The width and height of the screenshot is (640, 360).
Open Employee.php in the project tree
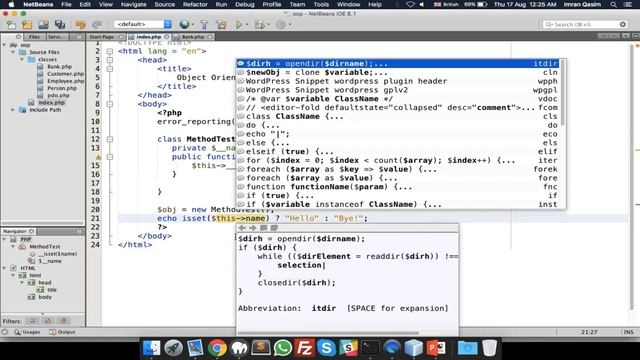pyautogui.click(x=65, y=81)
